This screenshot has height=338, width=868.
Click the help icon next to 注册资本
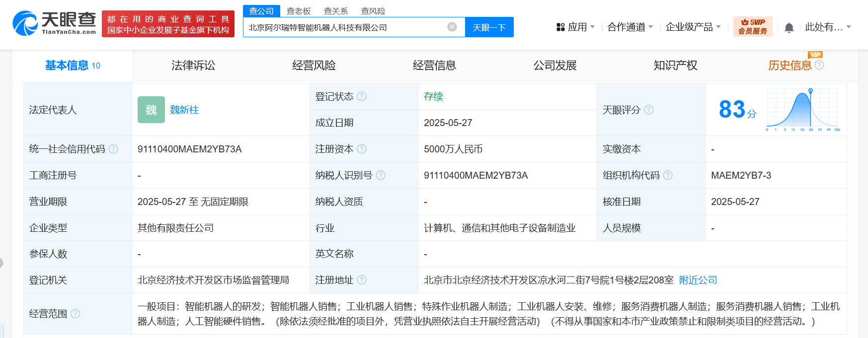pos(362,149)
